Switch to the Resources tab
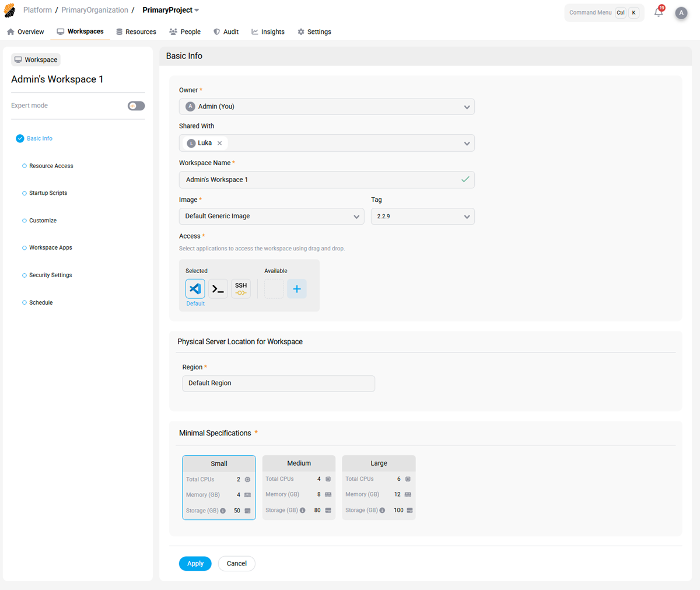This screenshot has height=590, width=700. [x=136, y=32]
